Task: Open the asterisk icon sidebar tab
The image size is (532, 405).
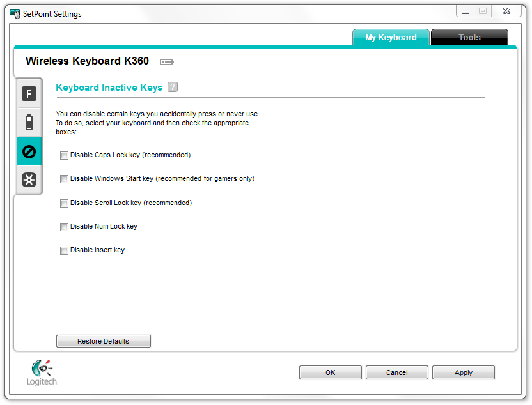Action: [x=29, y=180]
